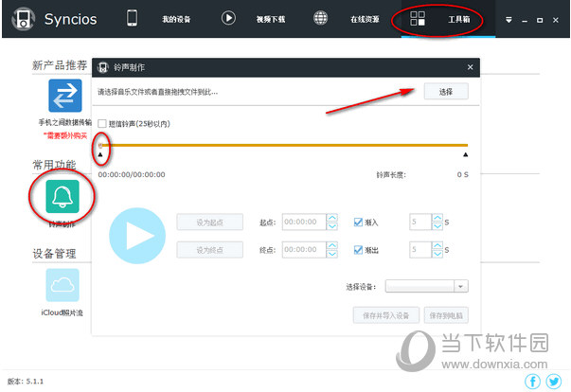Click the 渐入 seconds input field
This screenshot has width=571, height=392.
(x=420, y=222)
